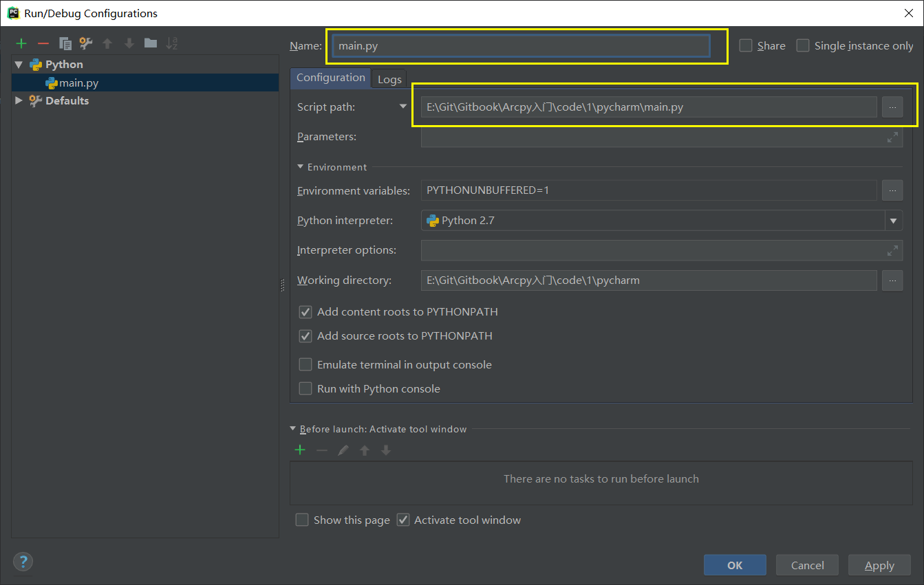This screenshot has height=585, width=924.
Task: Click the Parameters input field
Action: (654, 137)
